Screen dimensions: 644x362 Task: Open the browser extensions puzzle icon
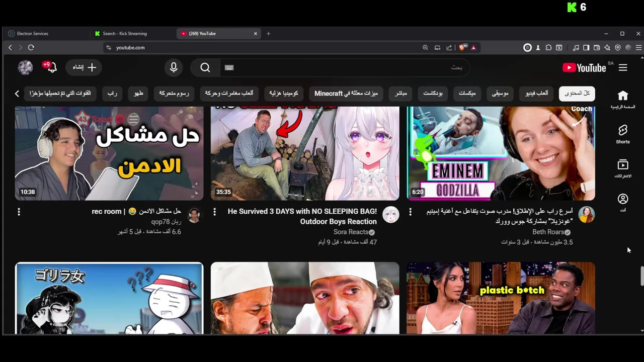pyautogui.click(x=548, y=48)
